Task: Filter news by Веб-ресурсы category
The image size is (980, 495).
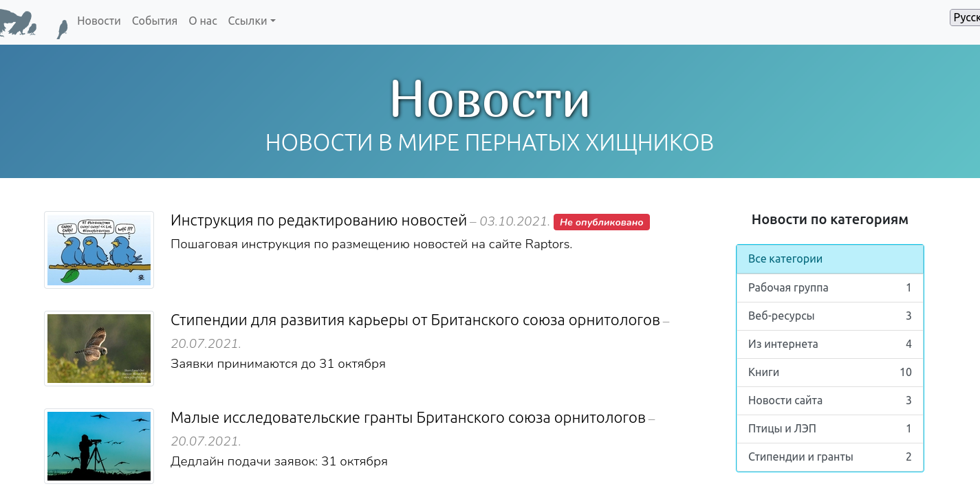Action: (x=829, y=316)
